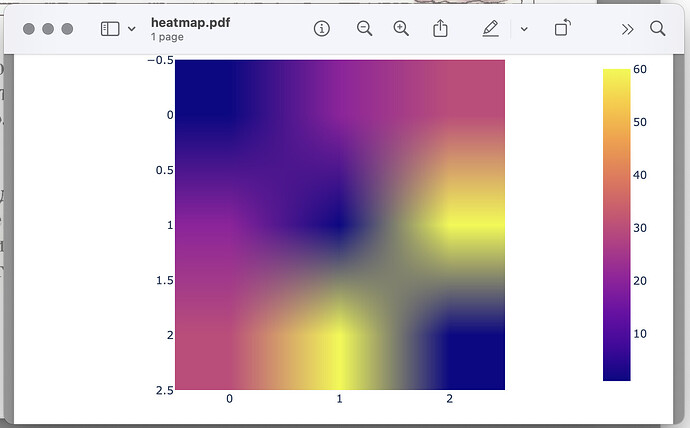This screenshot has height=428, width=690.
Task: Click y-axis label 1.5
Action: [165, 280]
